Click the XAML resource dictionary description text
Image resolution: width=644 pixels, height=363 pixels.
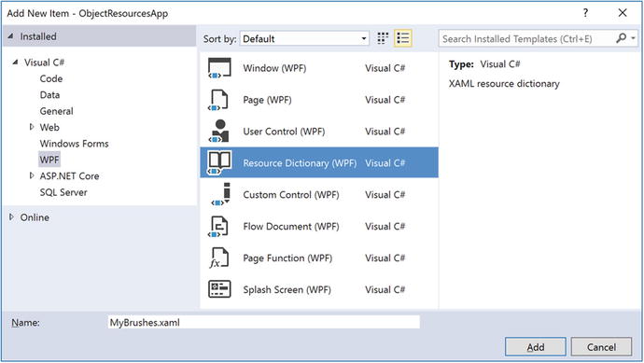[x=504, y=84]
